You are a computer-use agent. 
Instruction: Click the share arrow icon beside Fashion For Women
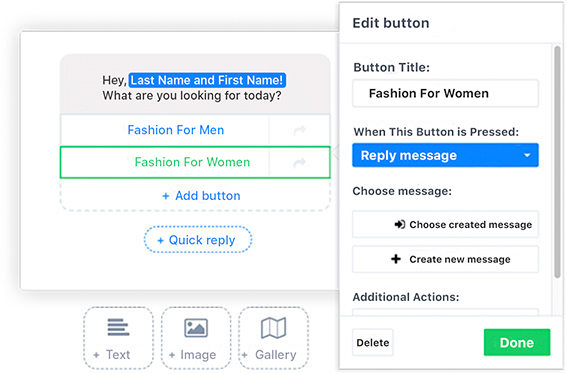pos(299,163)
